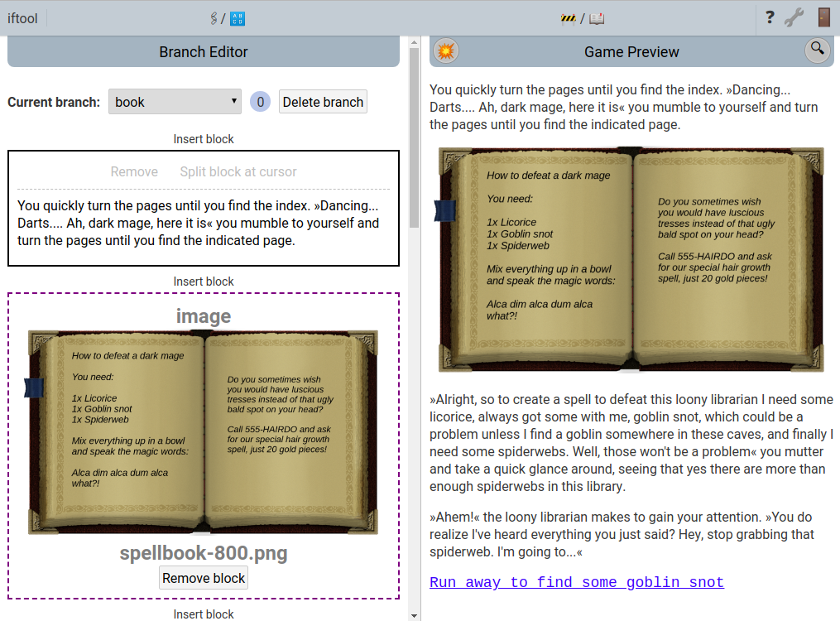Click the editor scrollbar up arrow
This screenshot has height=621, width=840.
(414, 41)
